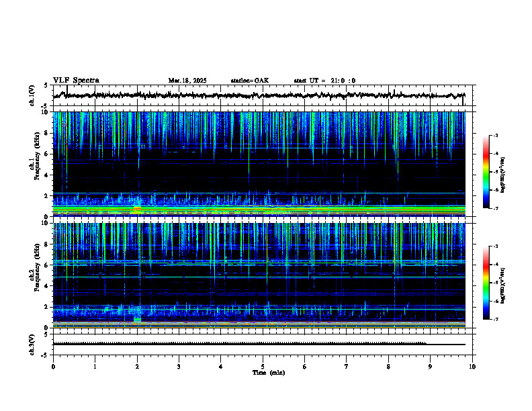
Task: Click the 0 minute tick label
Action: click(53, 367)
